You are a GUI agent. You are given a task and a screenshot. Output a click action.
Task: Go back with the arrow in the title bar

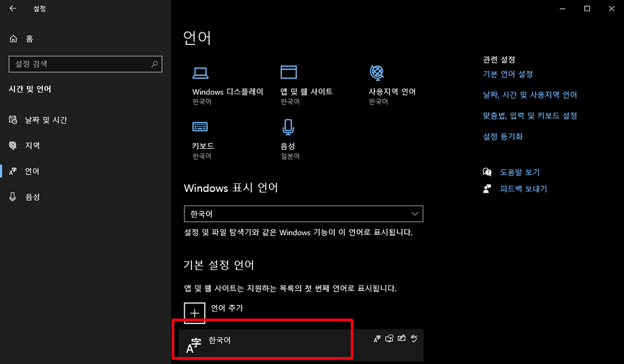click(12, 8)
